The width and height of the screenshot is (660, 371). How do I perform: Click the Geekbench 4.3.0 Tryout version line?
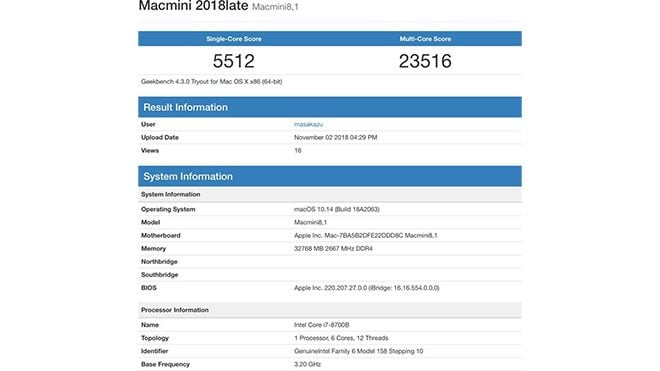tap(211, 82)
